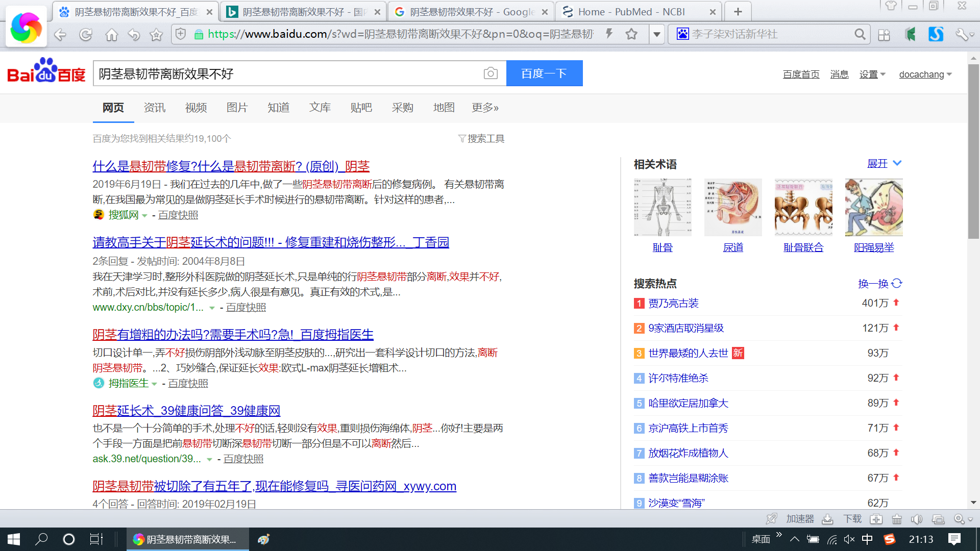Open the 耻骨 skeleton thumbnail
The height and width of the screenshot is (551, 980).
(x=663, y=207)
